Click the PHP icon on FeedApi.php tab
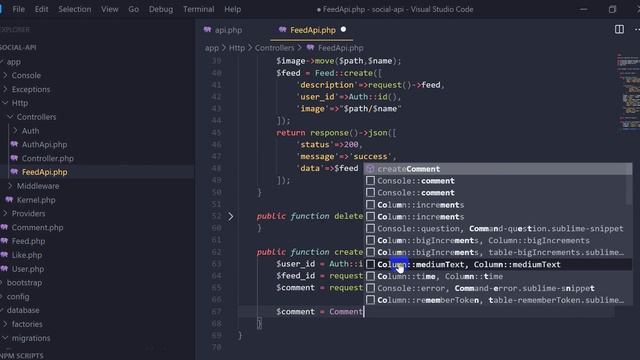The image size is (640, 360). 282,30
